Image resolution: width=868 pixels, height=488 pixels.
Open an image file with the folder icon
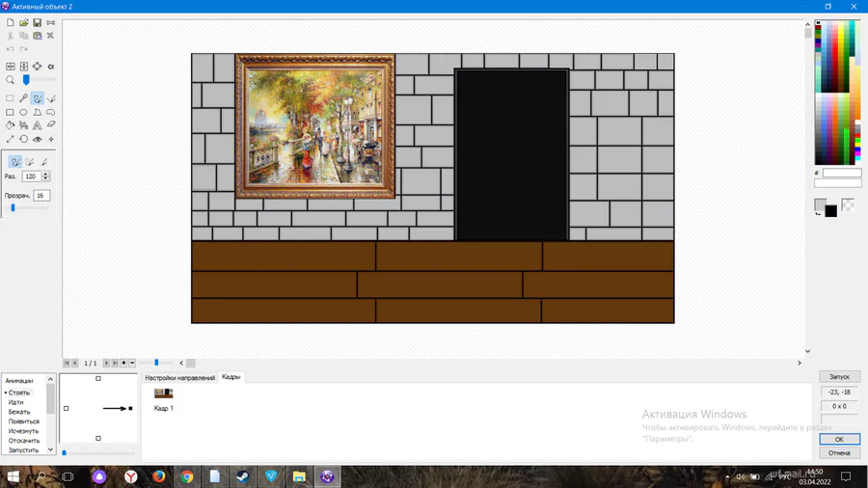point(24,23)
